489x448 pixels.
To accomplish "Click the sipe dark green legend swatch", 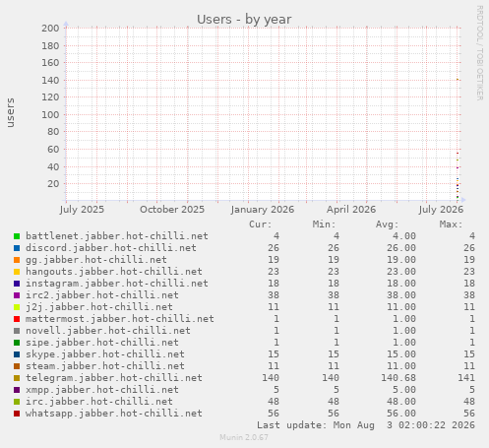I will click(17, 343).
